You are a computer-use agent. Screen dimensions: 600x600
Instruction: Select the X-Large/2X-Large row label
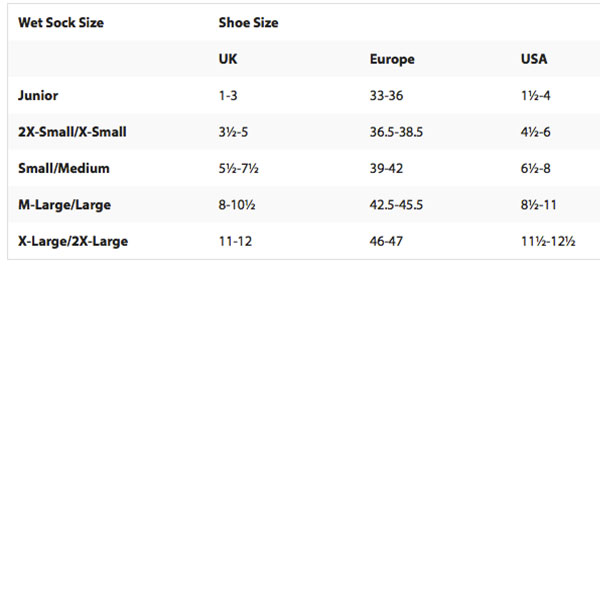click(73, 241)
